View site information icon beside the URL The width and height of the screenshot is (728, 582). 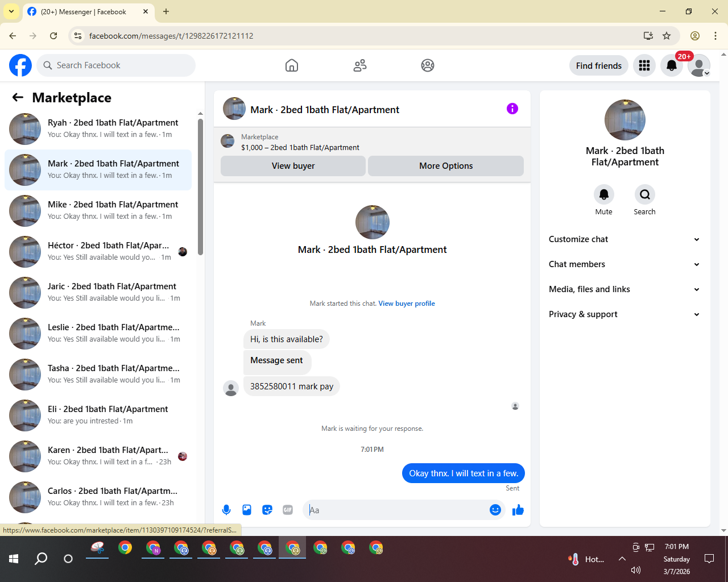coord(78,36)
